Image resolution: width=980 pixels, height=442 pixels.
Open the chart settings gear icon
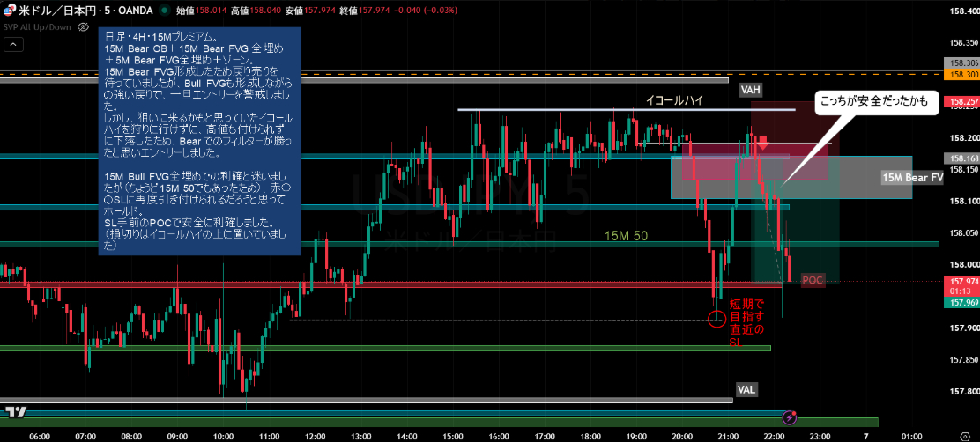pyautogui.click(x=967, y=435)
